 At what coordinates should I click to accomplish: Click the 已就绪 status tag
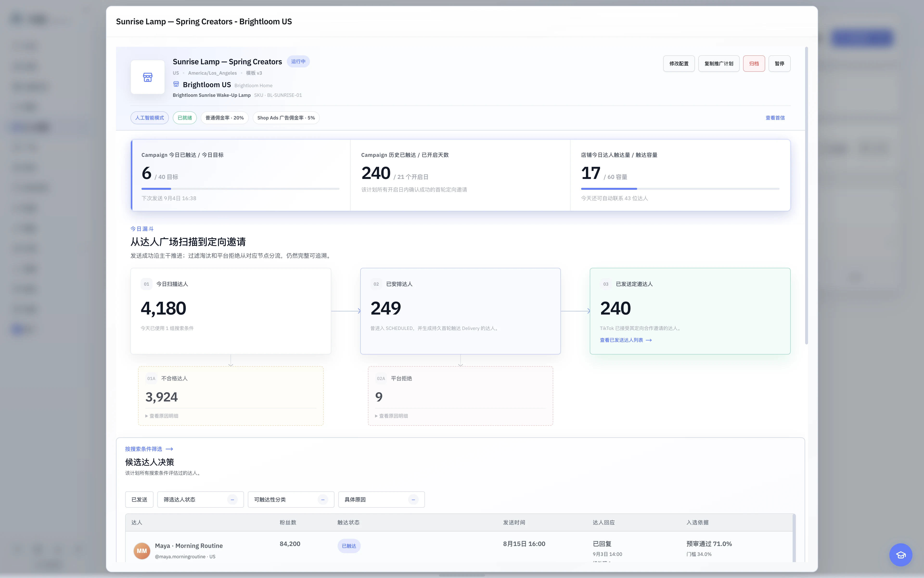[185, 118]
